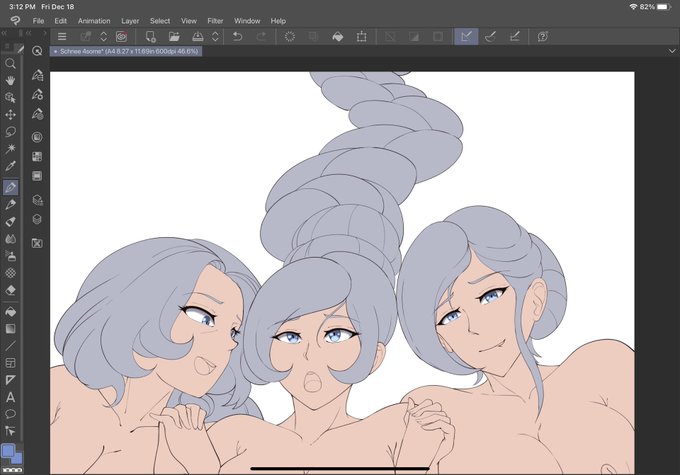The image size is (680, 475).
Task: Clear selection with the dotted circle icon
Action: pyautogui.click(x=290, y=37)
